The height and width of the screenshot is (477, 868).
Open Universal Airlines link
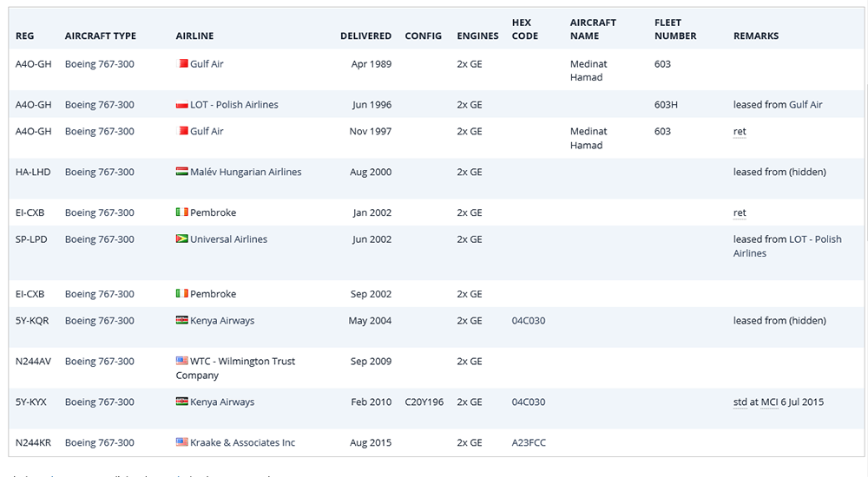point(228,239)
